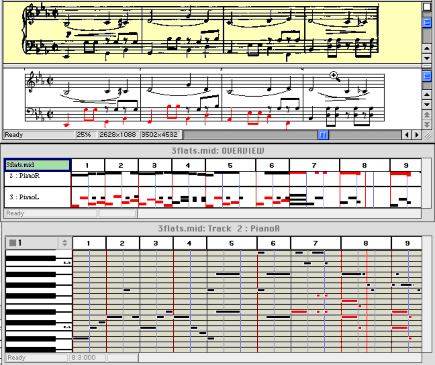Click the down arrow of scanned image pane

(427, 58)
